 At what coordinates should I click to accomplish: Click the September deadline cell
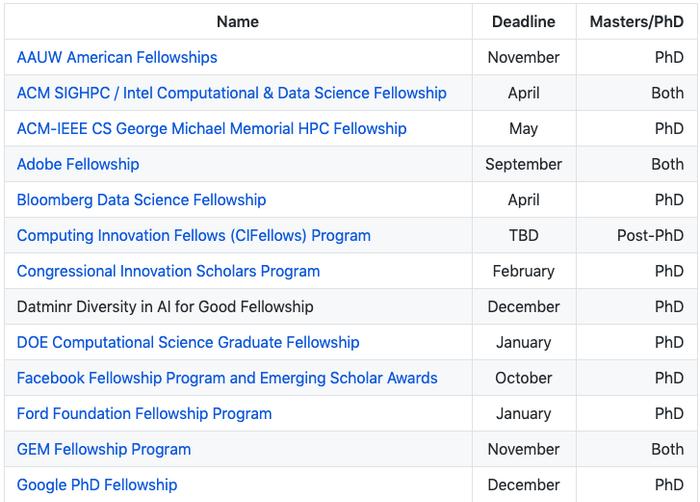(x=524, y=164)
